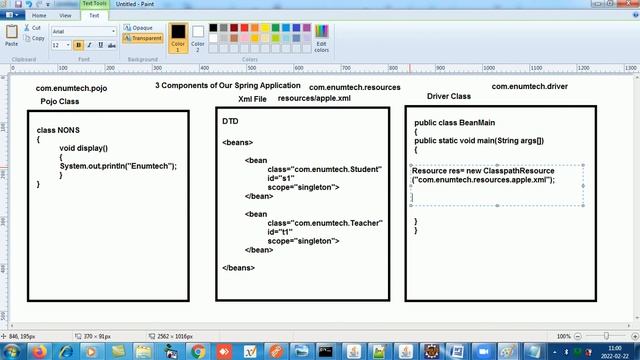Click the "public class BeanMain" line
The image size is (640, 360).
455,122
